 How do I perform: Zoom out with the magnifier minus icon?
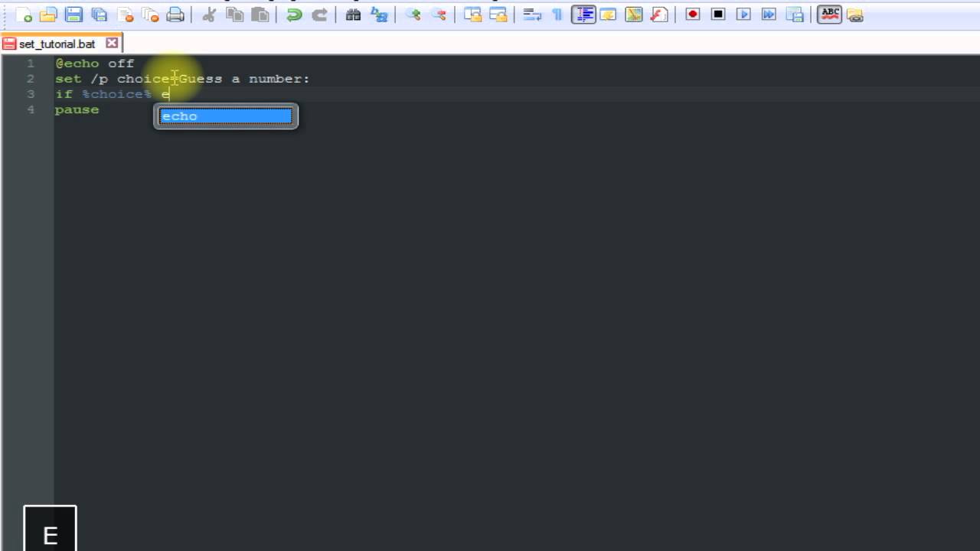[x=438, y=15]
